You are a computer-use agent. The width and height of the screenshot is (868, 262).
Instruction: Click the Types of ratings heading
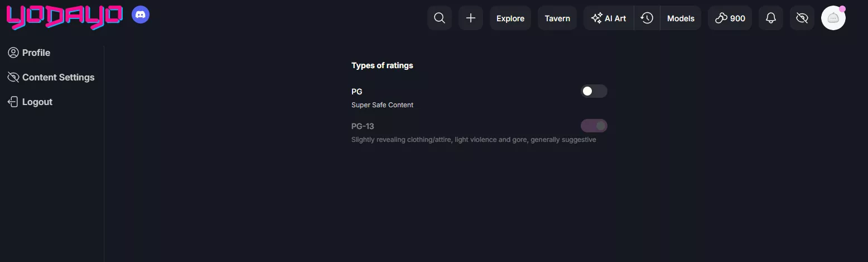(382, 65)
